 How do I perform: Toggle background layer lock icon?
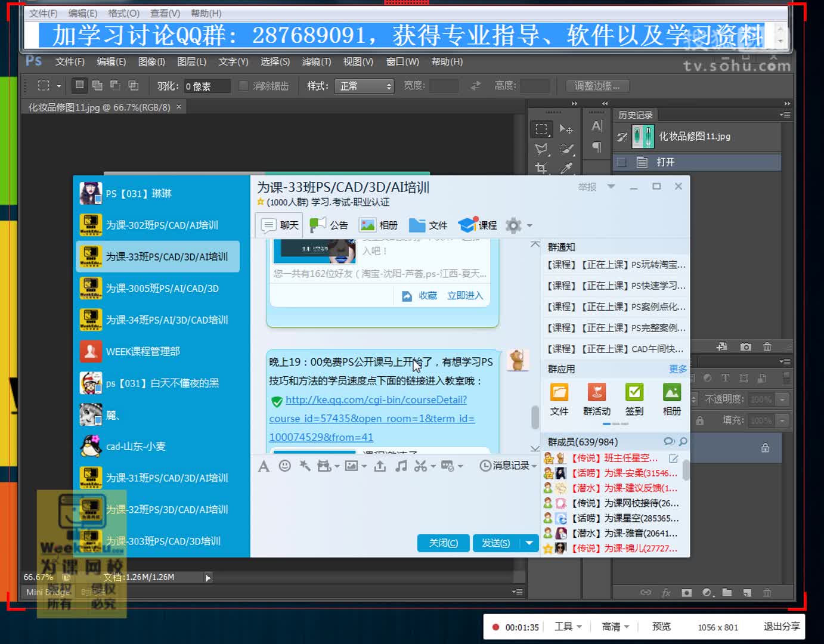(x=765, y=448)
